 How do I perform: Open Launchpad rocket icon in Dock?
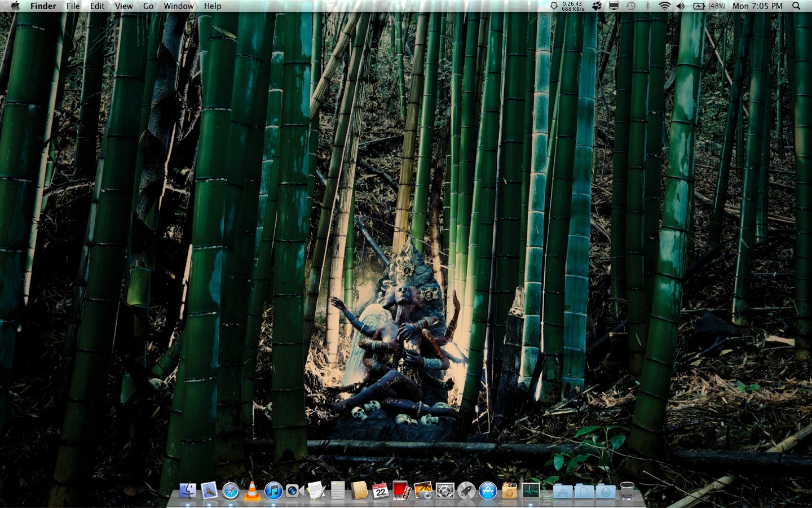[466, 491]
